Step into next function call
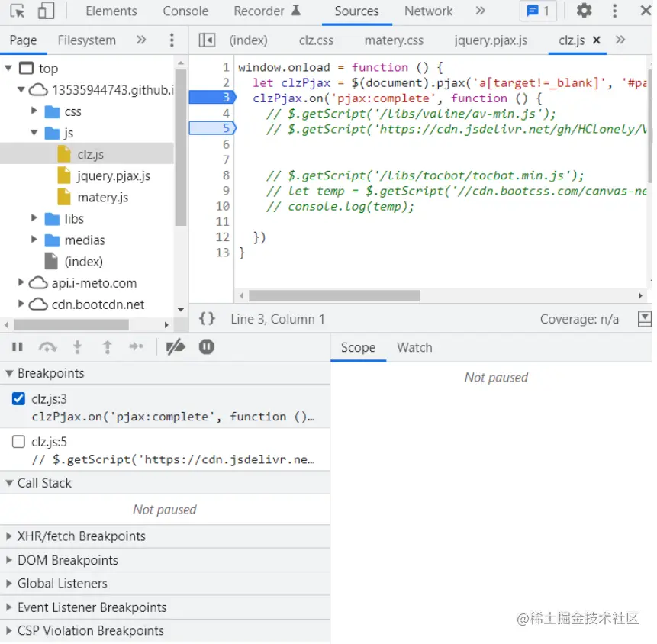Screen dimensions: 657x644 tap(78, 347)
